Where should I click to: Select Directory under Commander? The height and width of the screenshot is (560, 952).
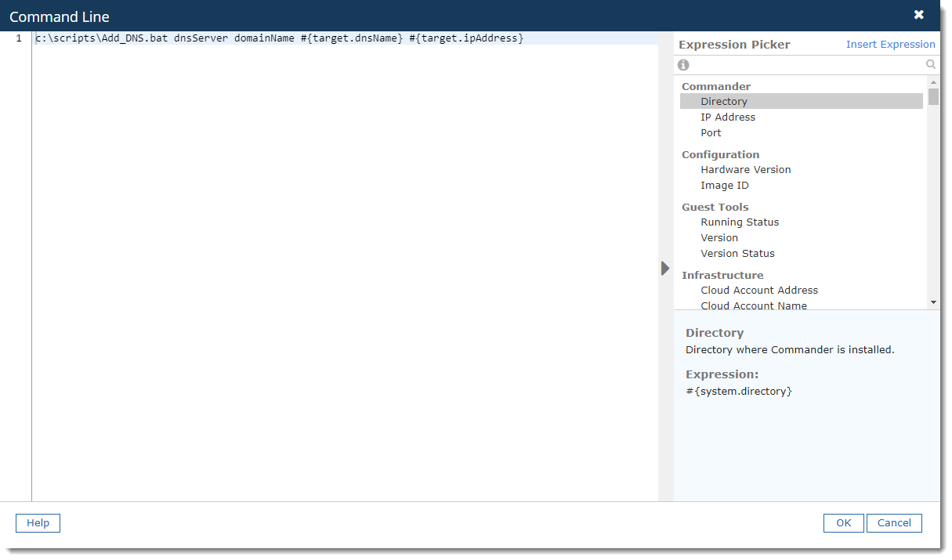tap(802, 101)
